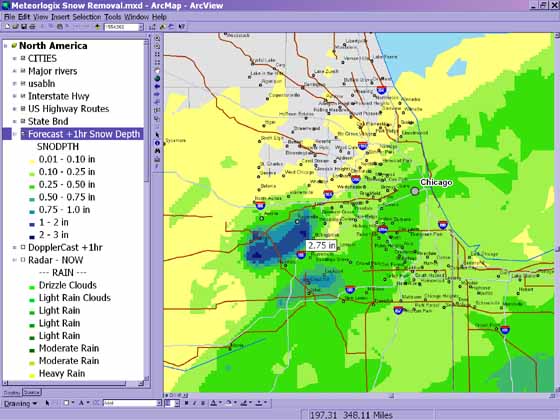Select the Measure tool
The height and width of the screenshot is (420, 560).
tap(157, 159)
